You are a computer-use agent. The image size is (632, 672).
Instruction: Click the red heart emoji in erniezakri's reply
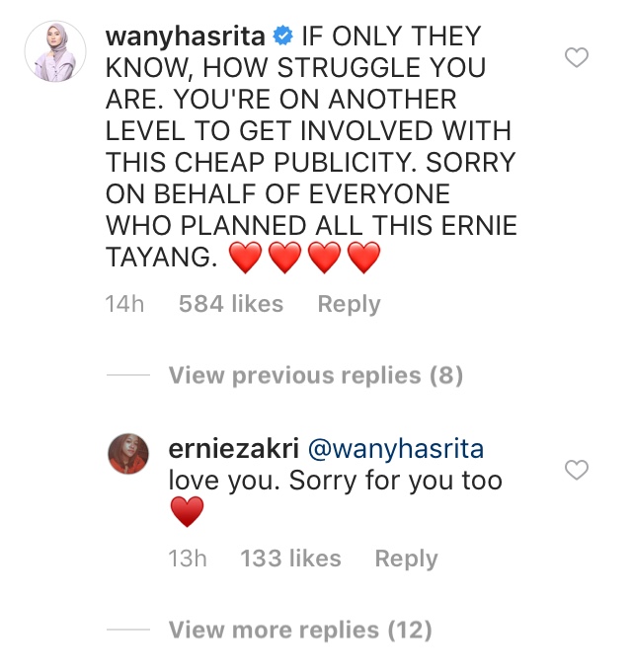(x=187, y=512)
